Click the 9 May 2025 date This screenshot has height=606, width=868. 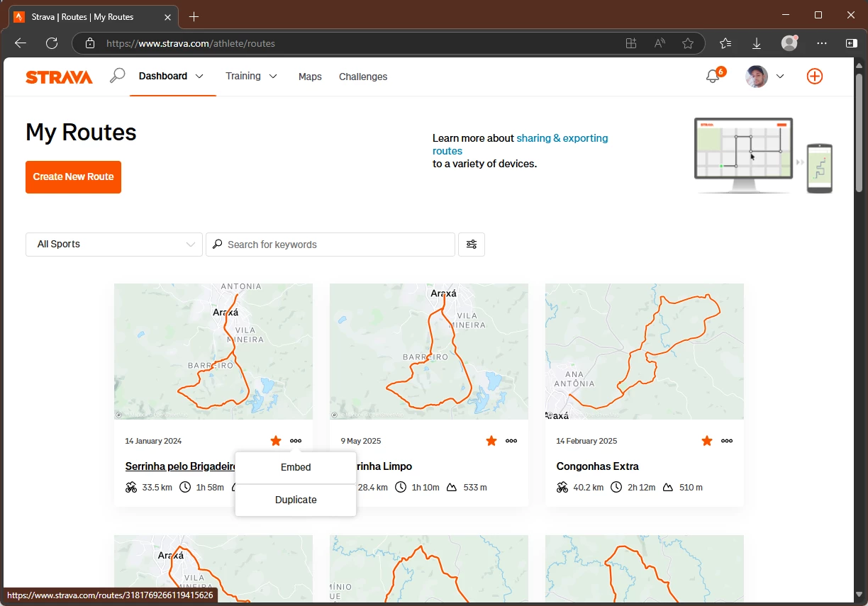pyautogui.click(x=361, y=441)
